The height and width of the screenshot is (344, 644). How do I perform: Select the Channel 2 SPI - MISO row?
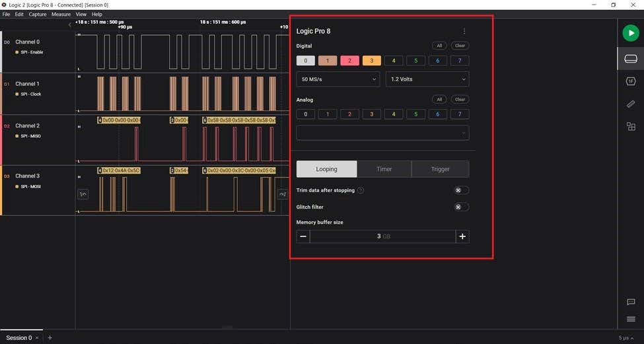click(x=38, y=140)
